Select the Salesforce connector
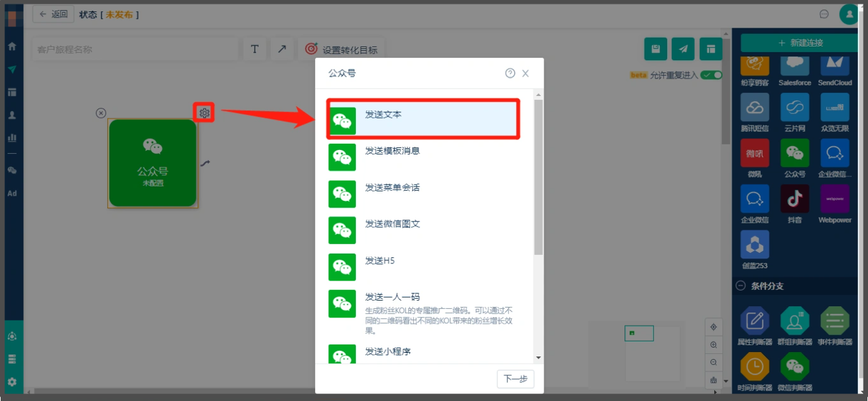 pos(795,72)
